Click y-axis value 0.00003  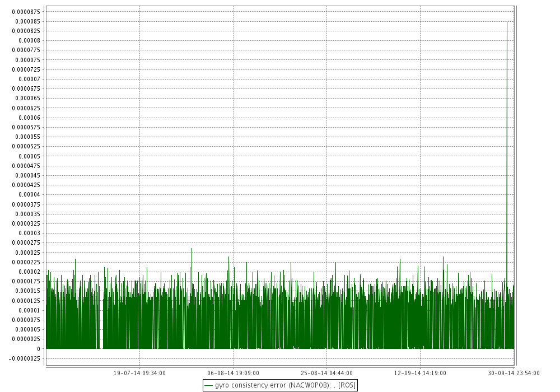(x=30, y=233)
